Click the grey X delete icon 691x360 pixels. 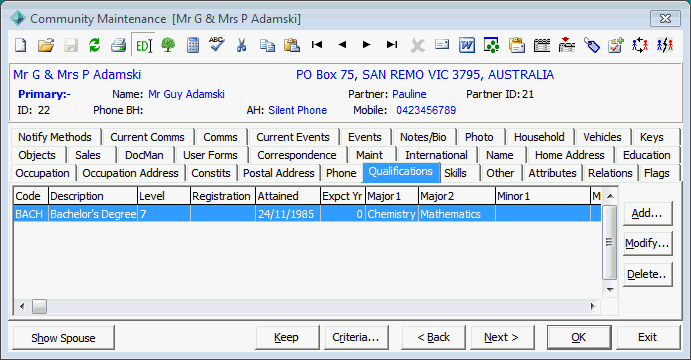click(x=417, y=45)
